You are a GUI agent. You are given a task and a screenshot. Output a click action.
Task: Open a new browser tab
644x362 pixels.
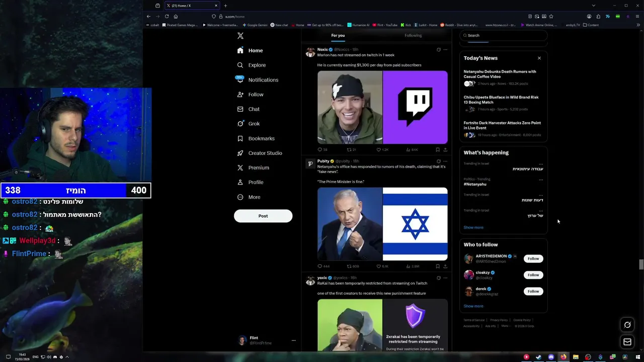point(225,6)
